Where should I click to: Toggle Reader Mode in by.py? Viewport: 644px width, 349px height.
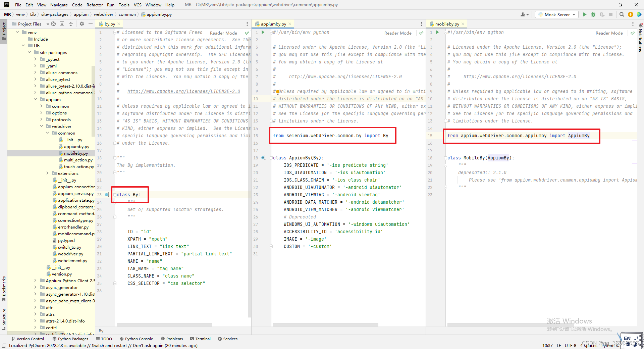point(223,33)
